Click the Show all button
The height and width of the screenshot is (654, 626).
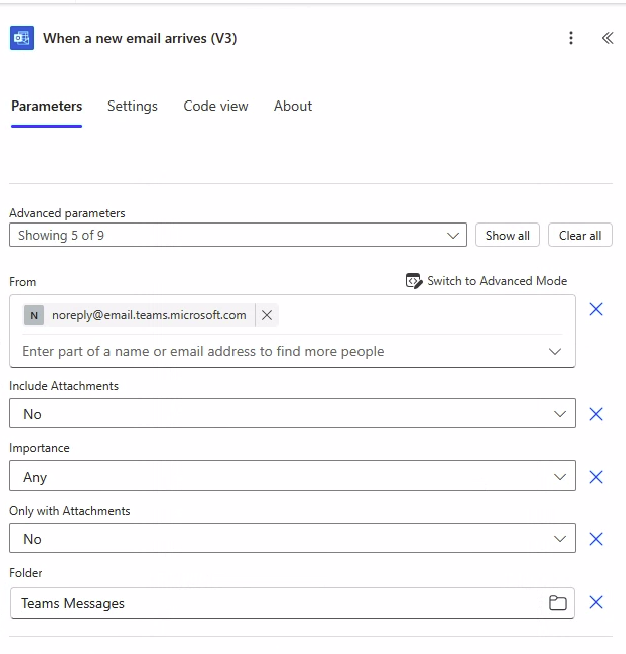pyautogui.click(x=507, y=235)
